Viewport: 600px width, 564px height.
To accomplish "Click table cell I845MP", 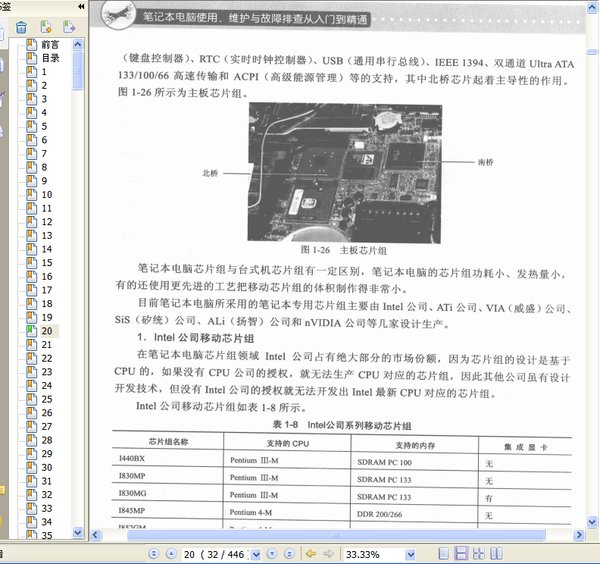I will [x=132, y=510].
